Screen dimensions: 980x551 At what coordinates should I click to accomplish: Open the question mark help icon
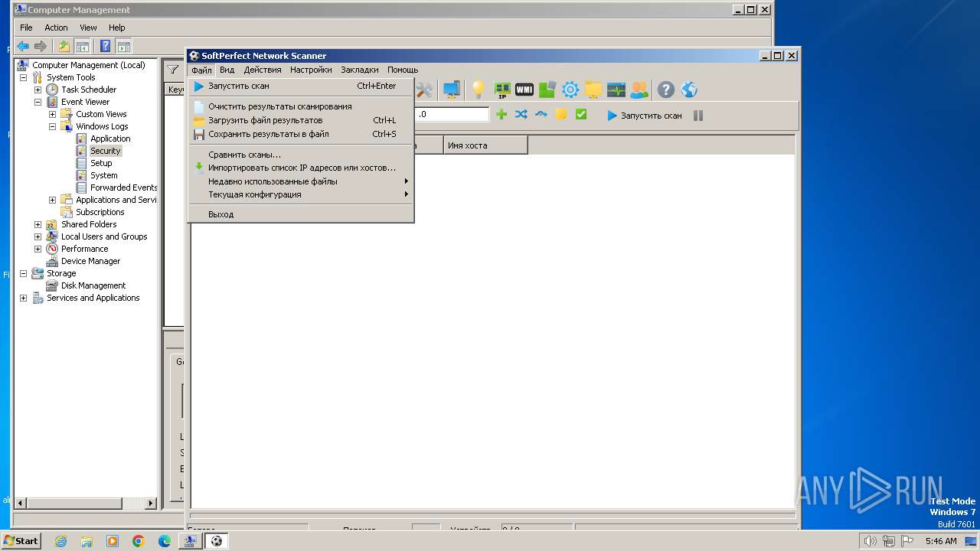pos(666,90)
